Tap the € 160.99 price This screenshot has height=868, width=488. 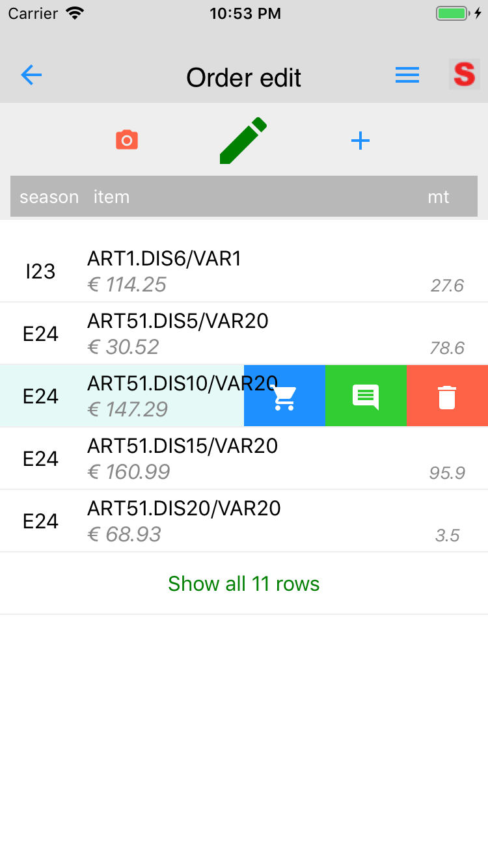[x=129, y=472]
